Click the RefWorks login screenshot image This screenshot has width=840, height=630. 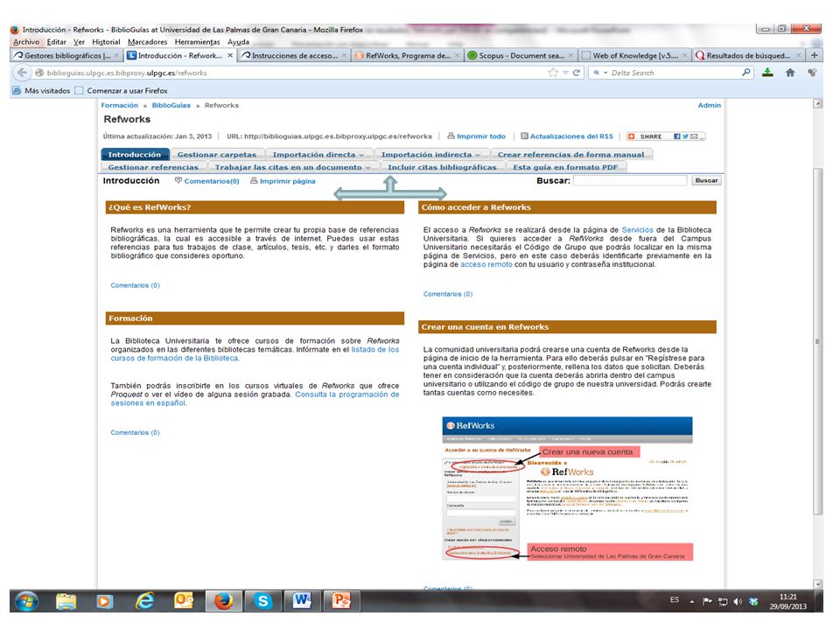(x=568, y=489)
